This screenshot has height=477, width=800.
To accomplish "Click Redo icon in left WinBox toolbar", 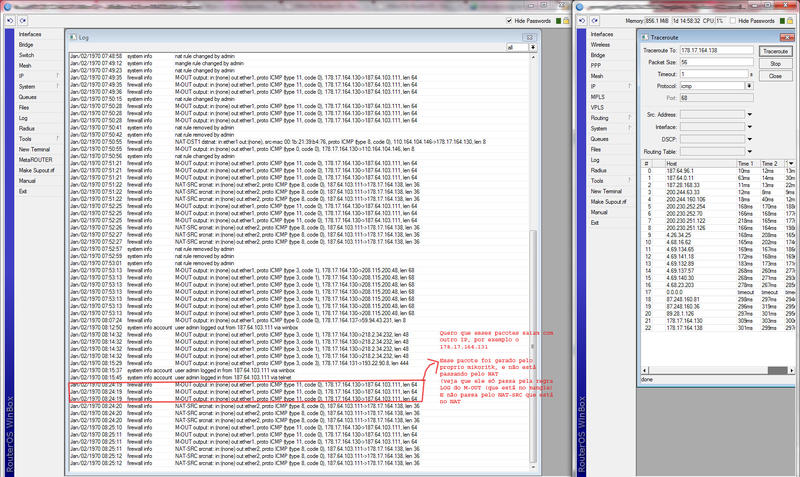I will point(23,20).
